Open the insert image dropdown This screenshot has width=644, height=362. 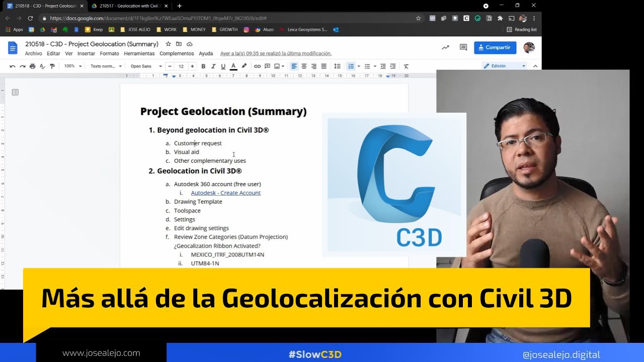(279, 66)
